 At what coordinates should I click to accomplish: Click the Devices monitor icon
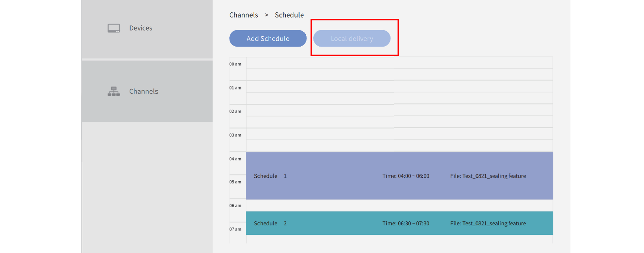pos(114,28)
